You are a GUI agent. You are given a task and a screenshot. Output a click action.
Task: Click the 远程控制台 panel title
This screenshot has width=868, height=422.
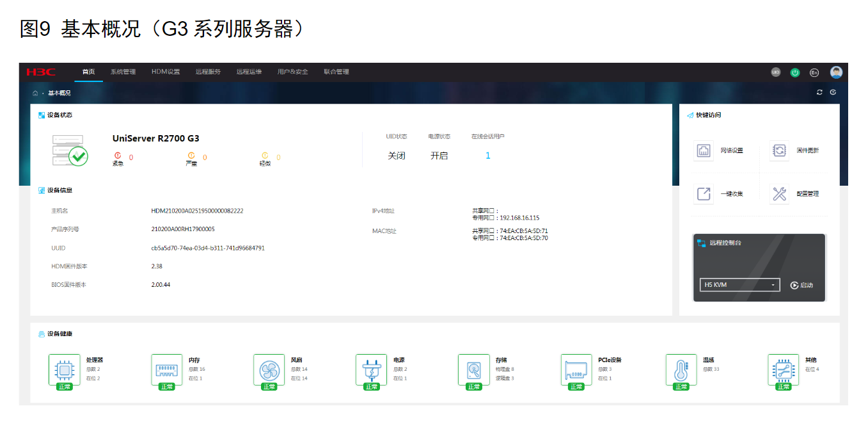725,243
